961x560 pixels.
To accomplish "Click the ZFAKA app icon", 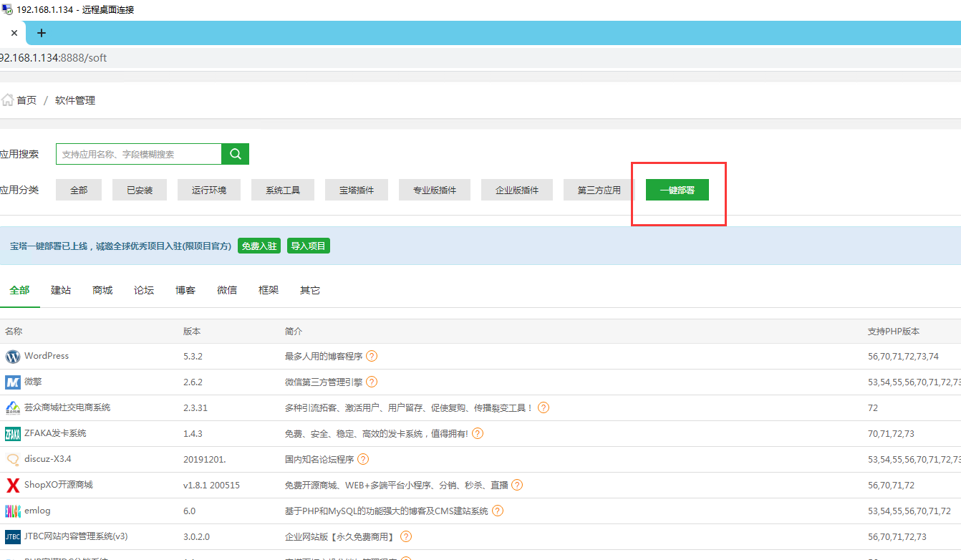I will [13, 434].
